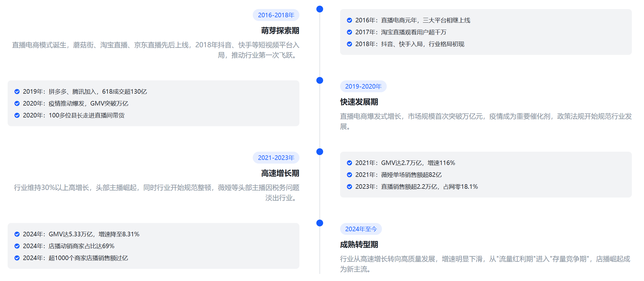Click the checkmark icon beside "2020年：疫情推动爆发"

point(16,103)
